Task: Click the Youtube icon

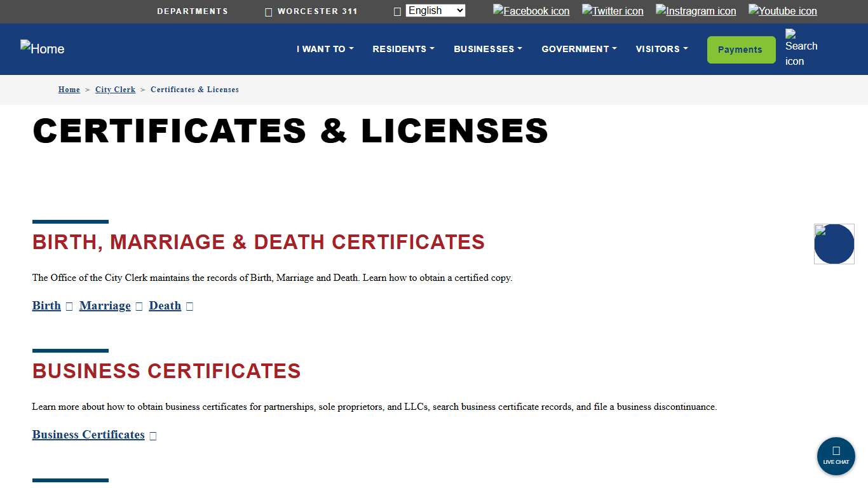Action: click(x=782, y=11)
